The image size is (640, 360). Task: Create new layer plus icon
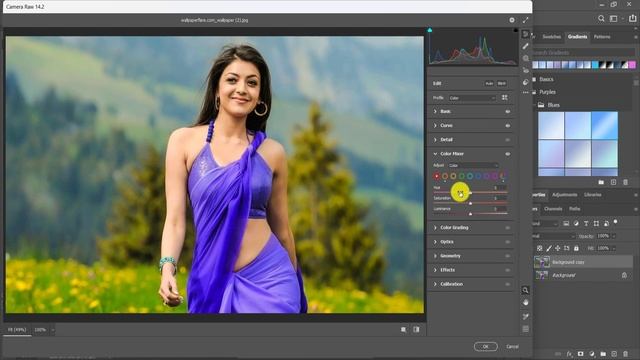coord(614,354)
